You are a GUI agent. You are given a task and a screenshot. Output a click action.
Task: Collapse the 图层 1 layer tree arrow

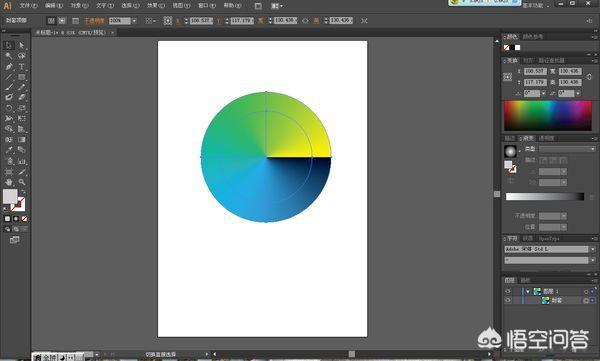coord(528,292)
